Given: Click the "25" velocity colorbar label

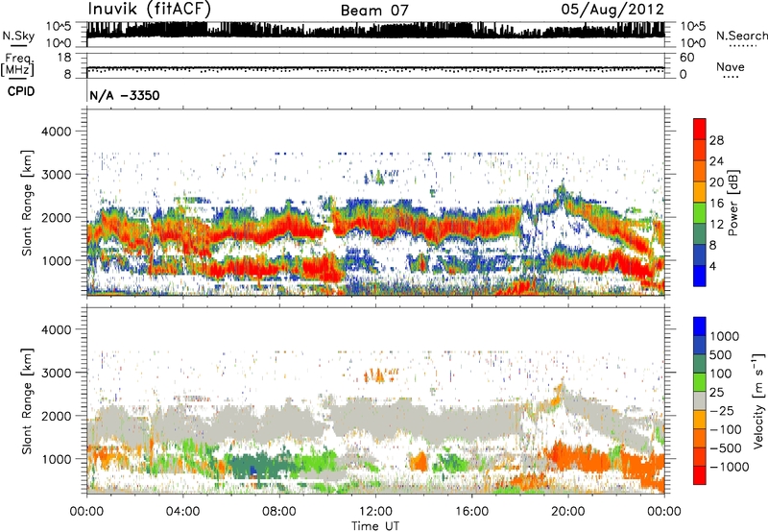Looking at the screenshot, I should (717, 393).
